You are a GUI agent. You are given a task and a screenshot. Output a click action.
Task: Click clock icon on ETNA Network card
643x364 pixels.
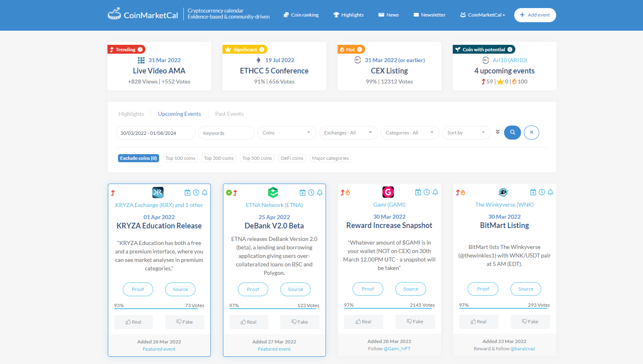(311, 192)
